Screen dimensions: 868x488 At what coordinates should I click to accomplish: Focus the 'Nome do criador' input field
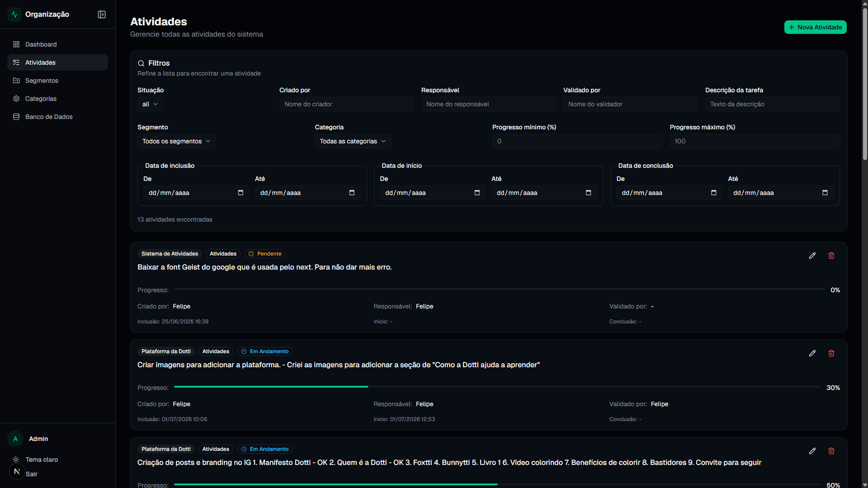[346, 104]
